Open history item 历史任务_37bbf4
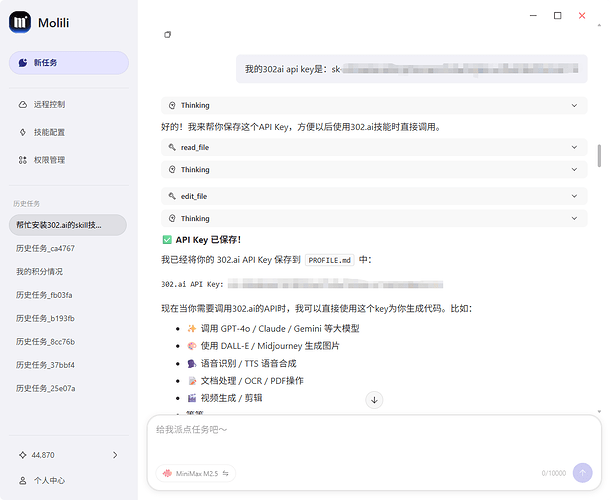This screenshot has width=611, height=500. (x=45, y=365)
